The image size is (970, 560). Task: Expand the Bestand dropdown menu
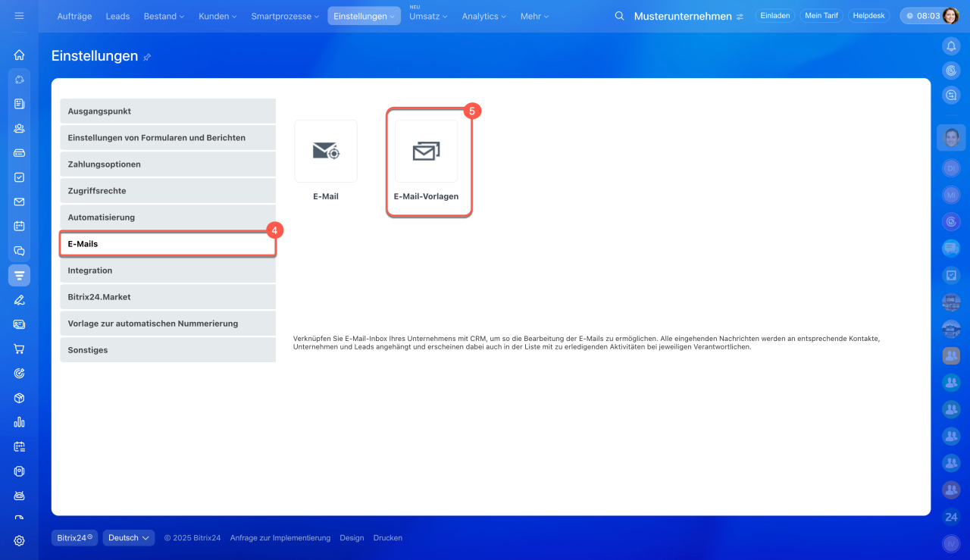164,16
